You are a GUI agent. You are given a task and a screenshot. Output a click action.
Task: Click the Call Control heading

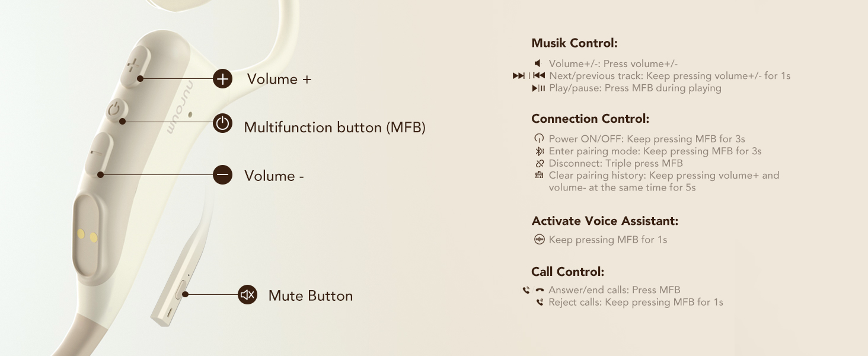tap(567, 272)
